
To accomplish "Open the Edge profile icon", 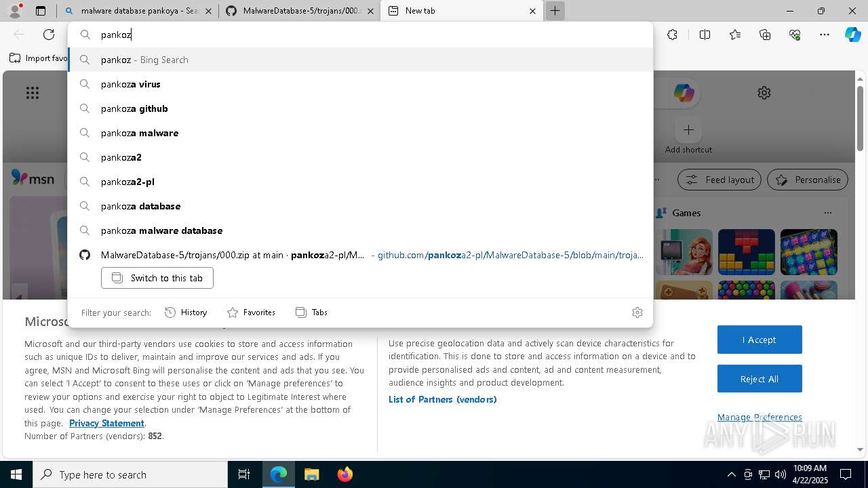I will pyautogui.click(x=15, y=11).
